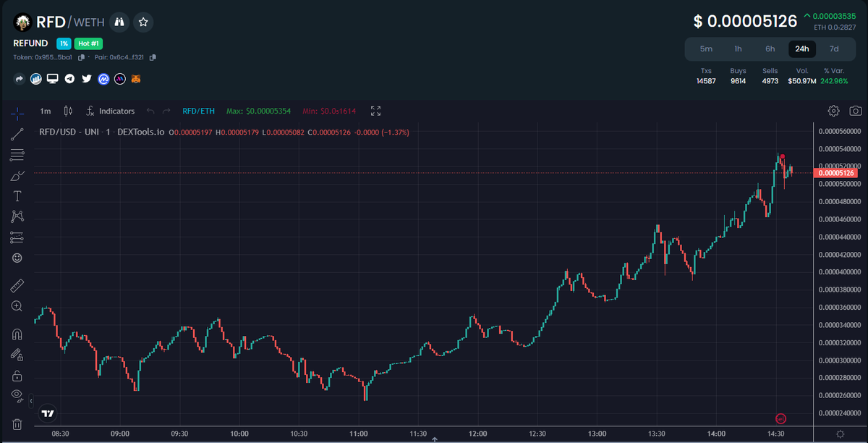The height and width of the screenshot is (443, 868).
Task: Add token to MetaMask fox icon
Action: pyautogui.click(x=136, y=78)
